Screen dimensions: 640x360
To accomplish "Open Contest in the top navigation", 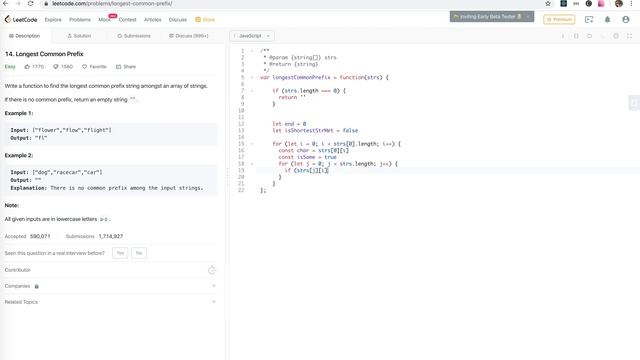I will coord(127,20).
